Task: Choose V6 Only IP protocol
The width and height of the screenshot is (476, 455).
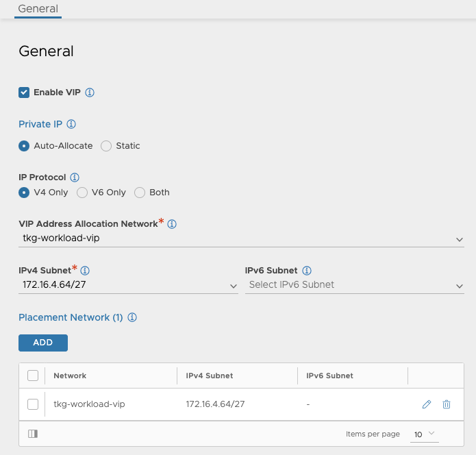Action: 82,193
